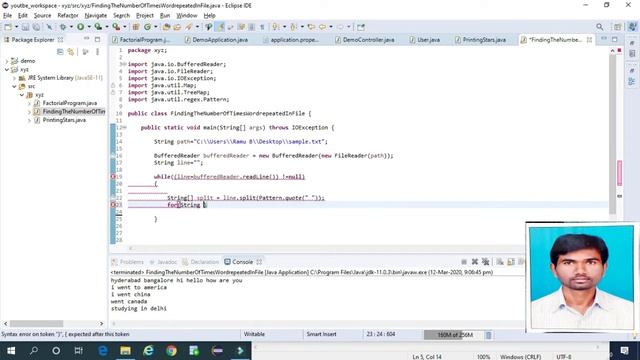Open the Source menu
The image size is (640, 360).
coord(42,16)
